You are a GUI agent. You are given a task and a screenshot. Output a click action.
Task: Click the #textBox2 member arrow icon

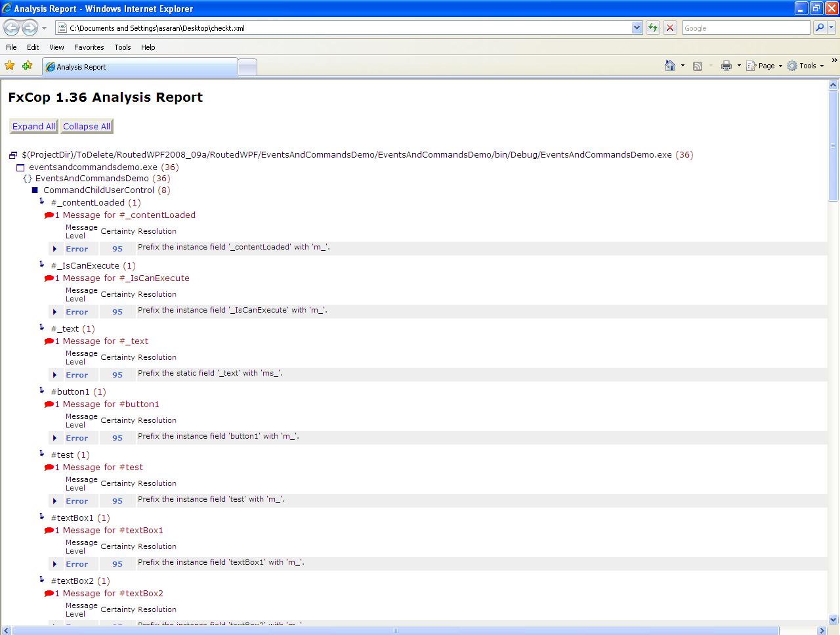(43, 579)
